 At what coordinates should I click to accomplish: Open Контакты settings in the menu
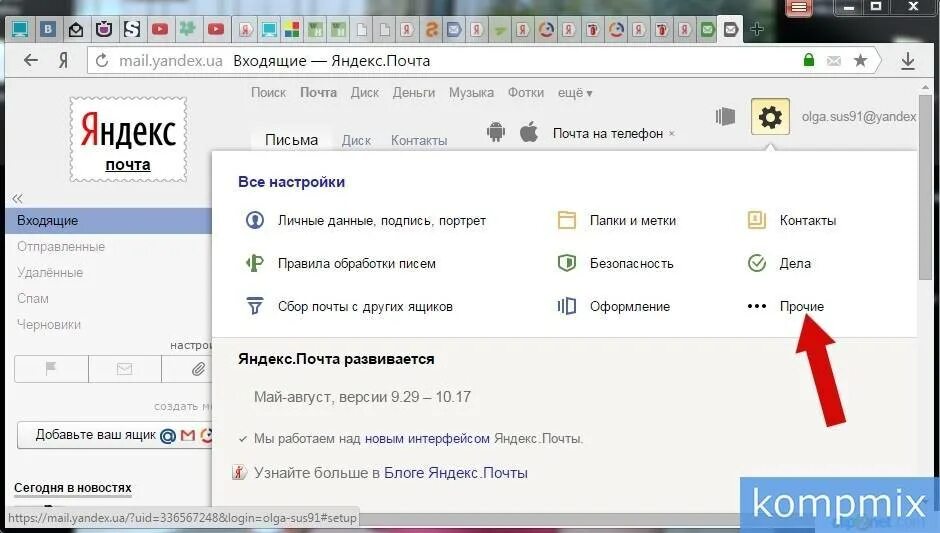808,221
